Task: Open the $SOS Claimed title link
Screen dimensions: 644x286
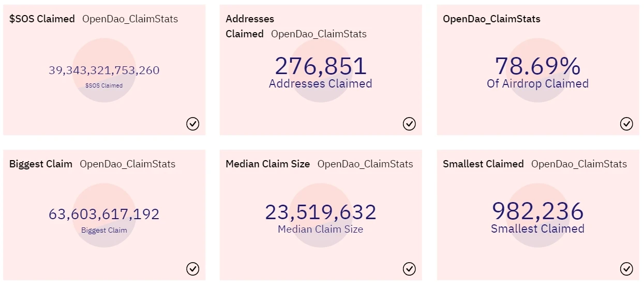Action: (x=42, y=19)
